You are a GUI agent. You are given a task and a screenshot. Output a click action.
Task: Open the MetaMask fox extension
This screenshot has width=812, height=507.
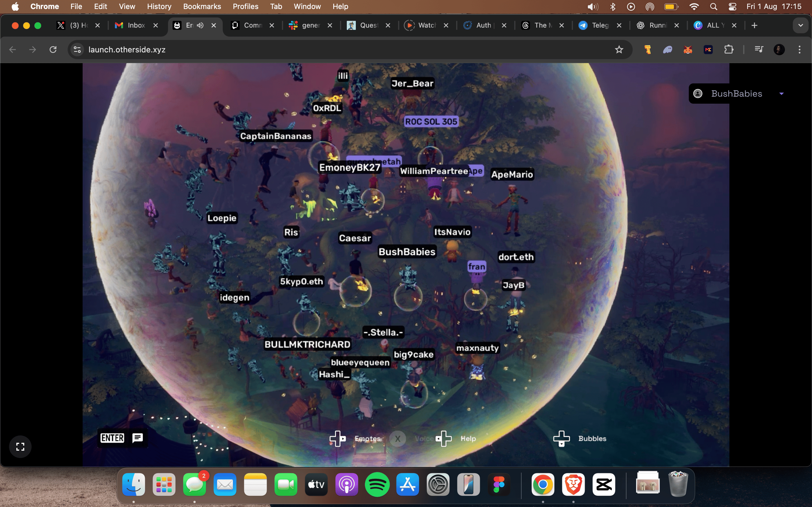click(688, 50)
